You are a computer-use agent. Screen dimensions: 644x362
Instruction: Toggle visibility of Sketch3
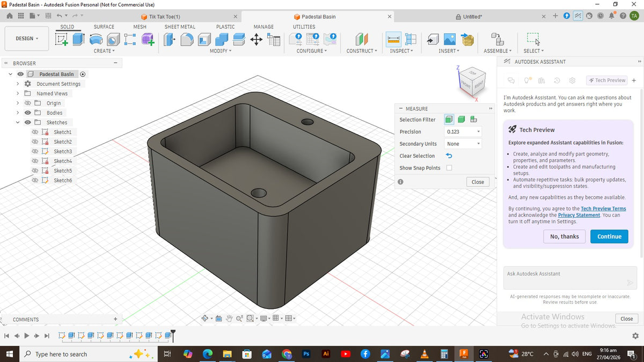35,152
